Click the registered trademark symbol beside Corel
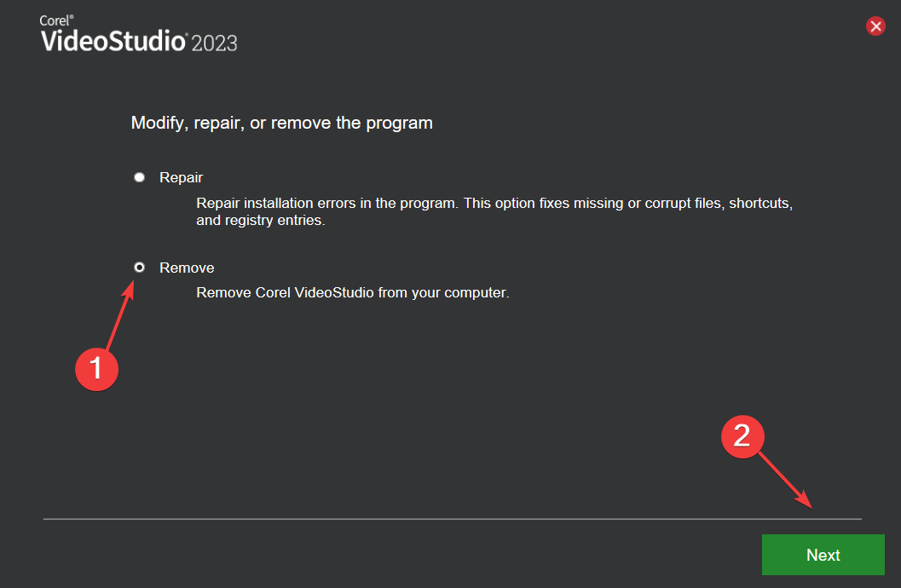 (70, 18)
